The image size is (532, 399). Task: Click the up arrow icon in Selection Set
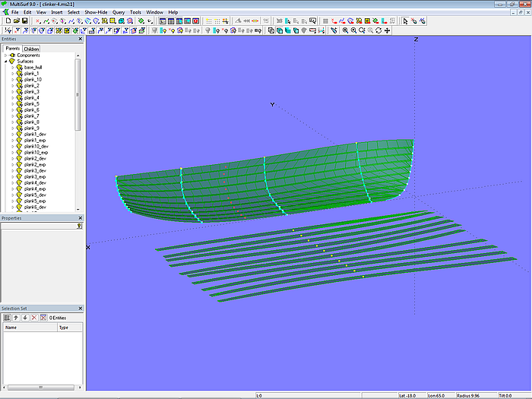16,317
